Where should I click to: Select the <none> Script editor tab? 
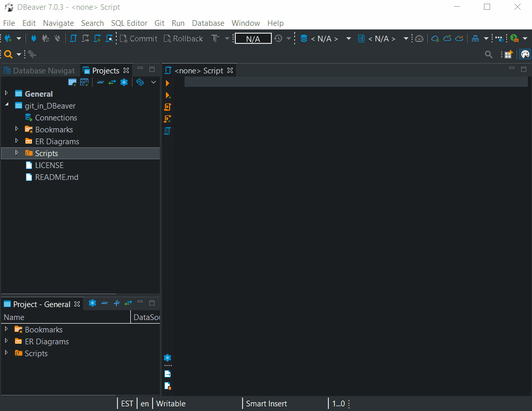pyautogui.click(x=199, y=71)
